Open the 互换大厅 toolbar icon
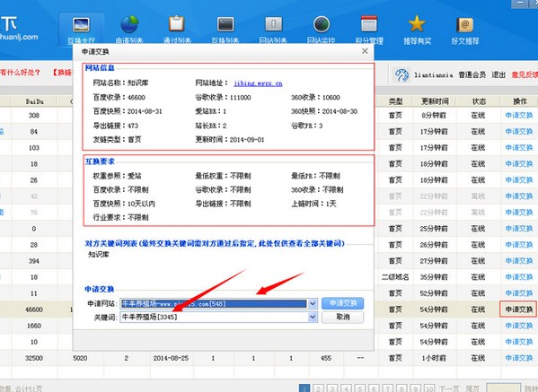Screen dimensions: 538x392 [x=81, y=25]
